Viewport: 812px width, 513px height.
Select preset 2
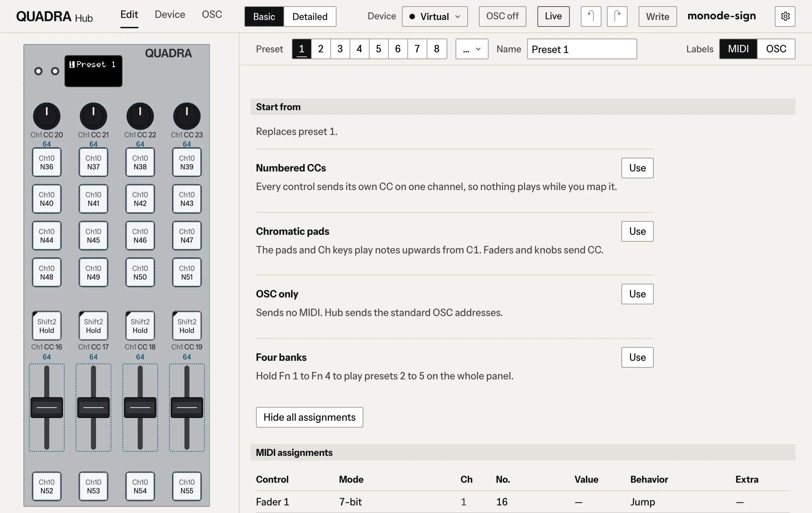(321, 49)
